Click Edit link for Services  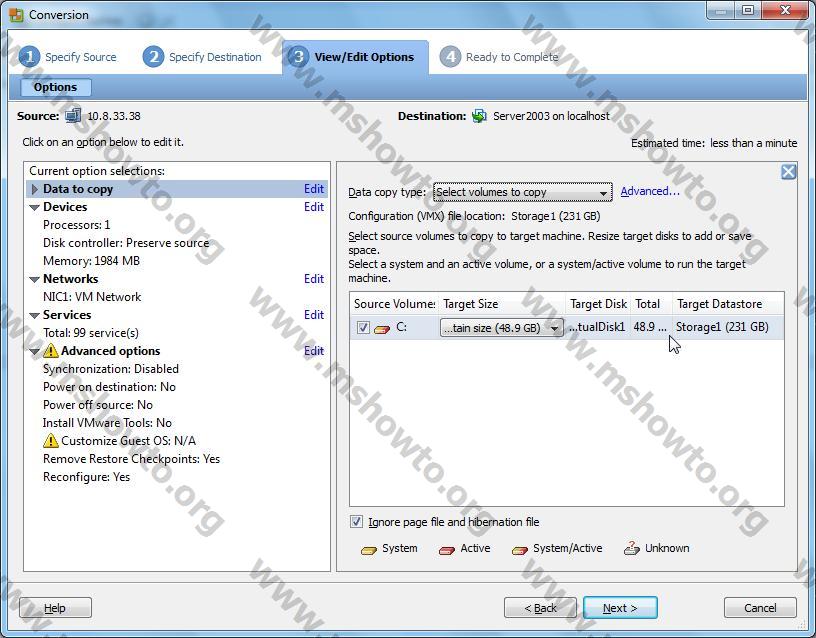coord(314,315)
